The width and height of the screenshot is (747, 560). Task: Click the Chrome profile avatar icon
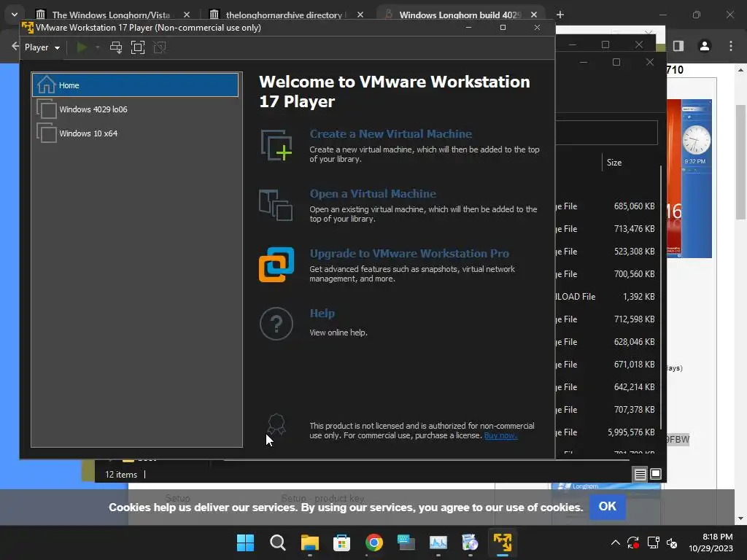pos(704,46)
